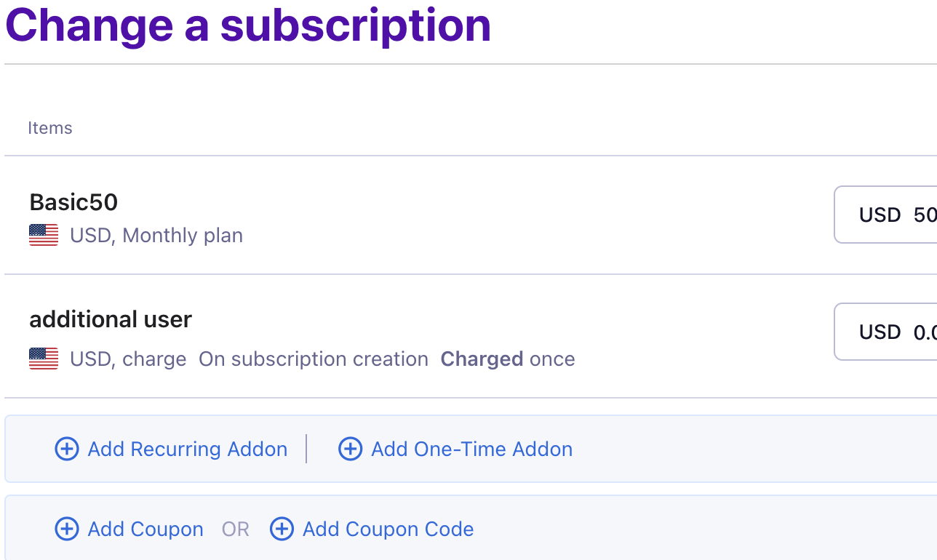Open the Add Coupon Code link

[388, 529]
